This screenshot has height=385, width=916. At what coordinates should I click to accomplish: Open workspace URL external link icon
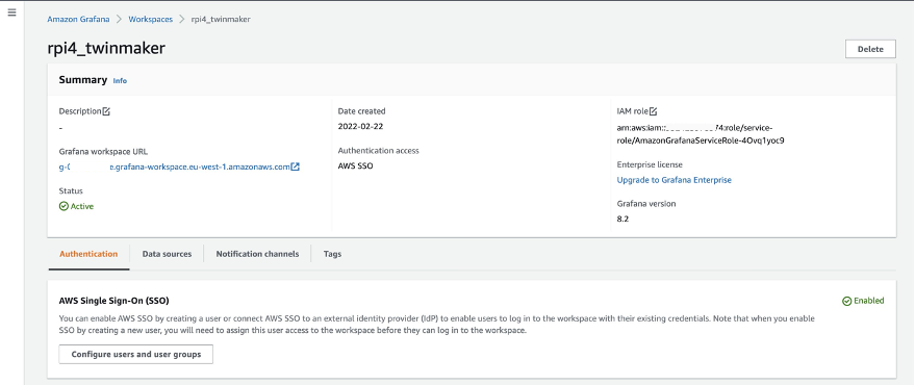tap(296, 167)
